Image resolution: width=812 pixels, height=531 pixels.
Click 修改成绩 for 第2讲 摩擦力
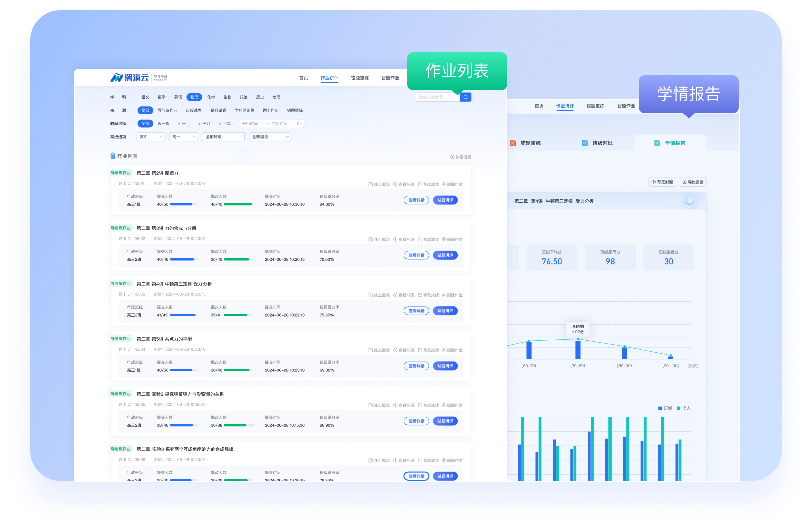428,184
